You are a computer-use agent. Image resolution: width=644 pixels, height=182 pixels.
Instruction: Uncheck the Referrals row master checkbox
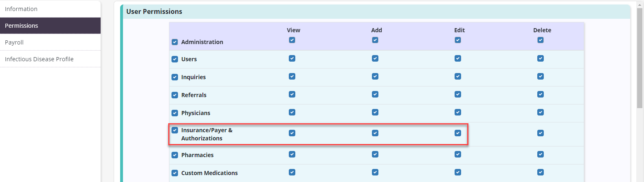click(x=175, y=95)
